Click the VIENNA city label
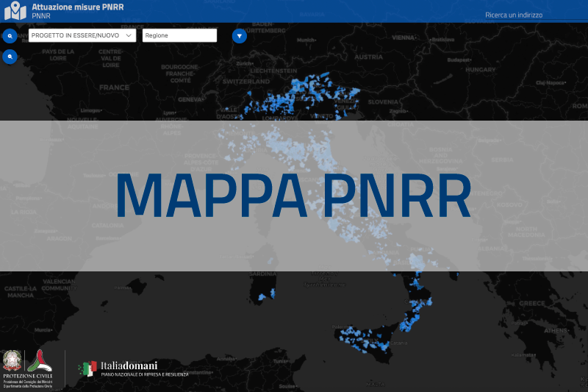Image resolution: width=588 pixels, height=392 pixels. (x=404, y=38)
